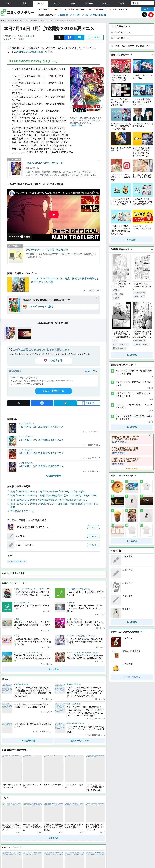This screenshot has width=155, height=868.
Task: Expand the 特集・インタビュー sidebar heading
Action: [121, 55]
